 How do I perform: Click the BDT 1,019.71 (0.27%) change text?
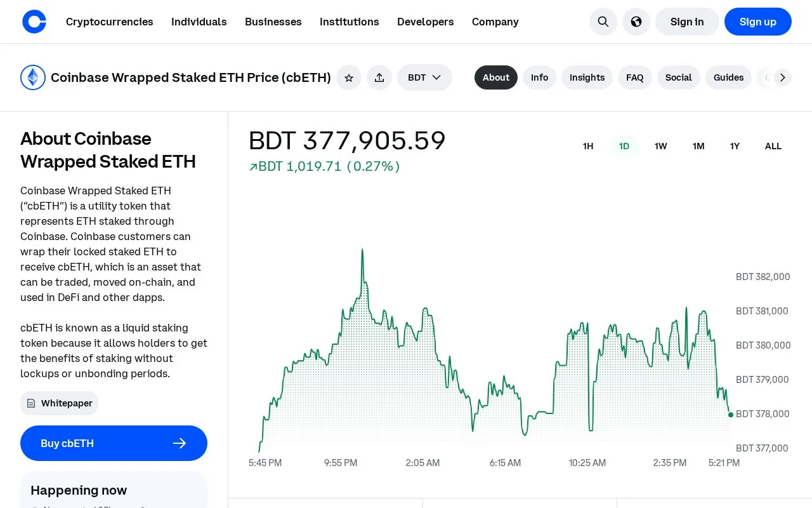[x=325, y=166]
